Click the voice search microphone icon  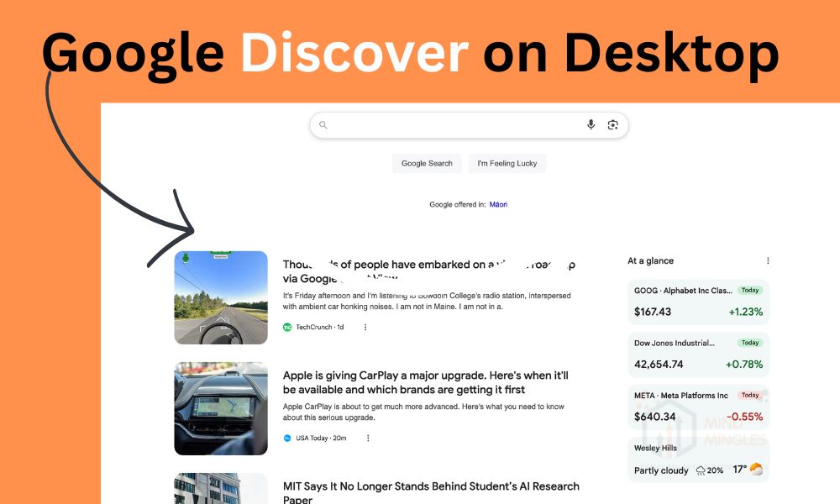pyautogui.click(x=591, y=125)
